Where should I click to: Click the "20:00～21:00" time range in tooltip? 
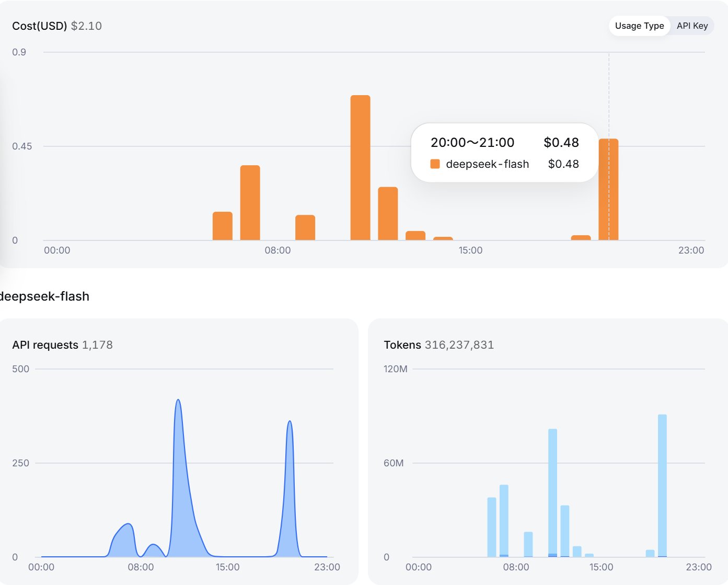tap(472, 142)
